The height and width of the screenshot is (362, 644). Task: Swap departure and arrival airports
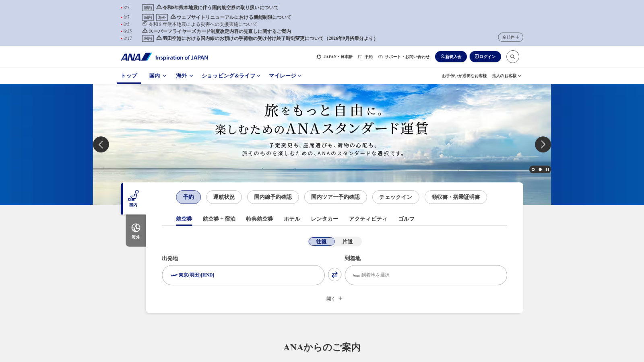(334, 275)
